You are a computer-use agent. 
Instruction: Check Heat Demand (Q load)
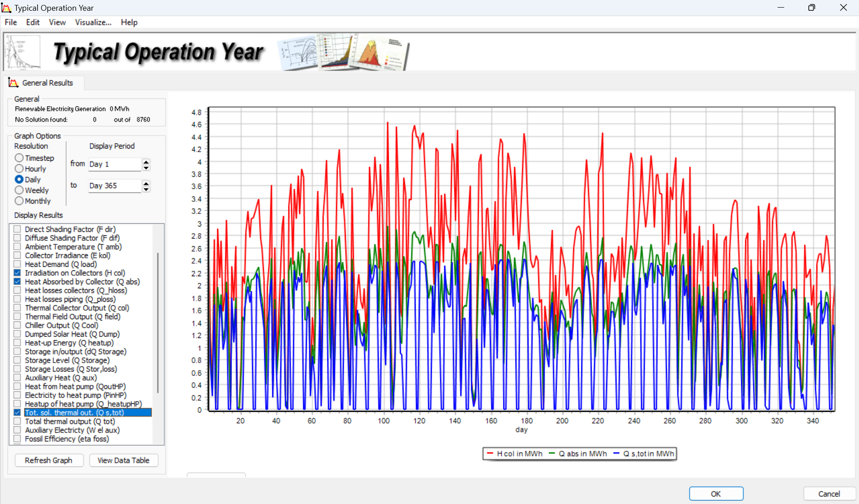tap(17, 264)
